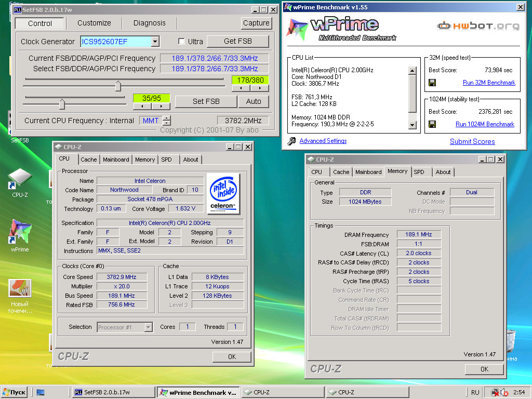Viewport: 532px width, 399px height.
Task: Open the Новый точечн... bitmap desktop icon
Action: point(20,296)
